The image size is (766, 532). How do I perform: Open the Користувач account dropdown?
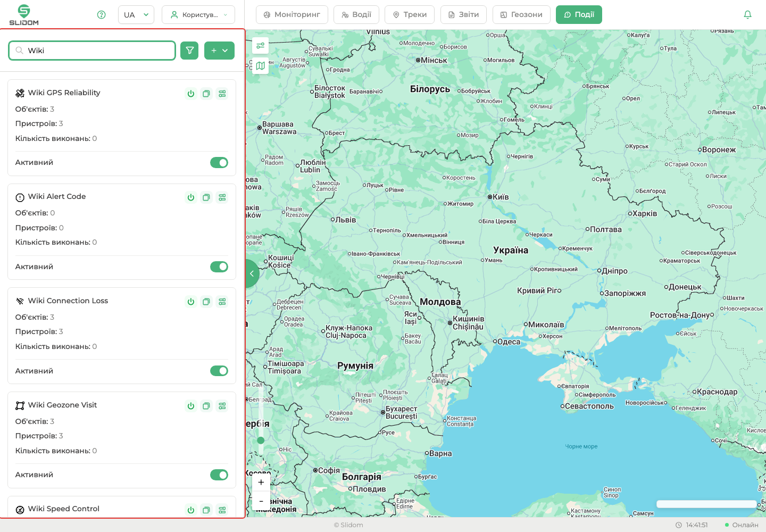[x=198, y=15]
